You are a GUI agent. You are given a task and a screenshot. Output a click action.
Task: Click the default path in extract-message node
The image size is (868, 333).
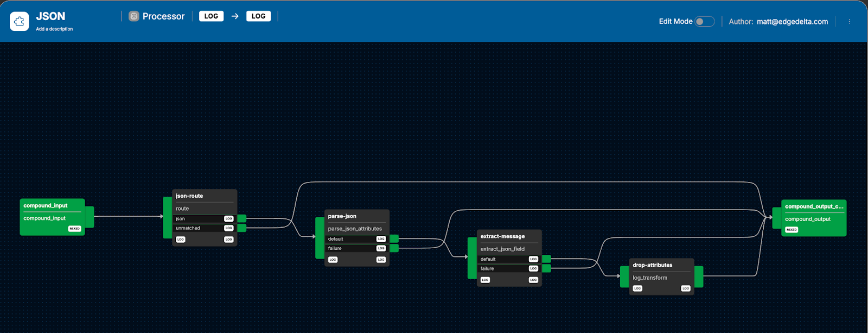point(488,259)
